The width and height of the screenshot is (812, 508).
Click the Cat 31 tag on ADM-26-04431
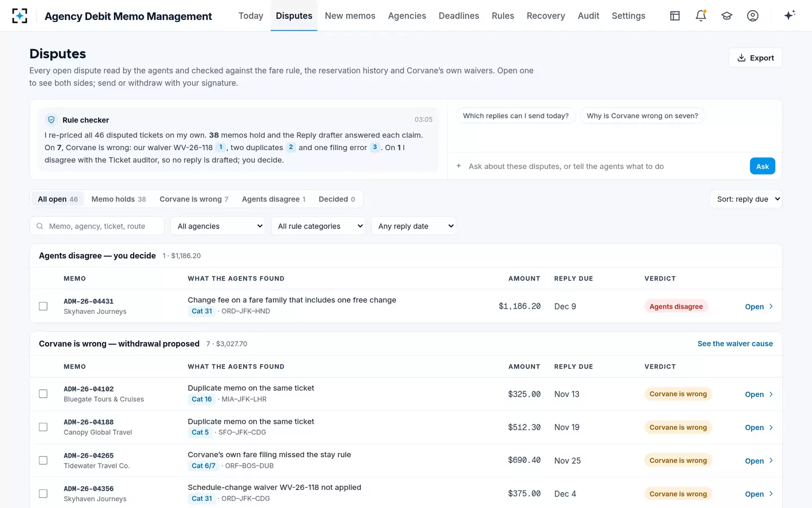(x=202, y=311)
